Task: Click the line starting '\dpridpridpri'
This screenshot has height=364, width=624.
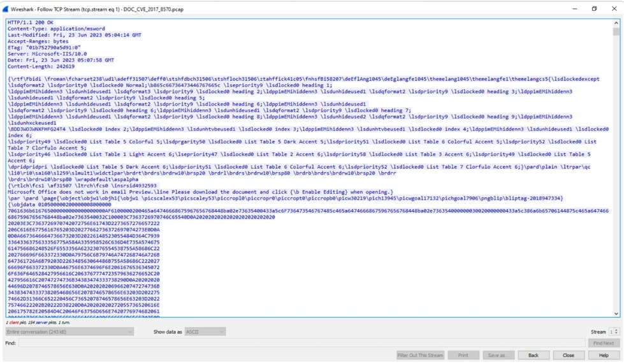Action: tap(299, 166)
